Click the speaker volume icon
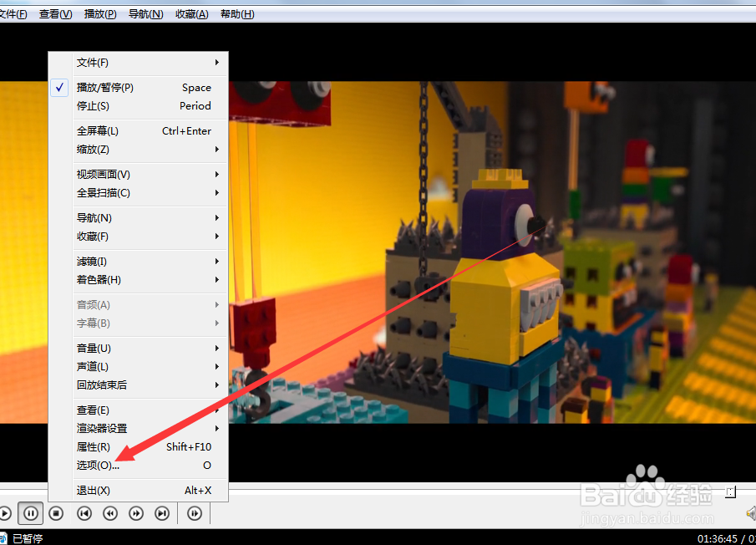Viewport: 756px width, 545px height. click(x=751, y=513)
